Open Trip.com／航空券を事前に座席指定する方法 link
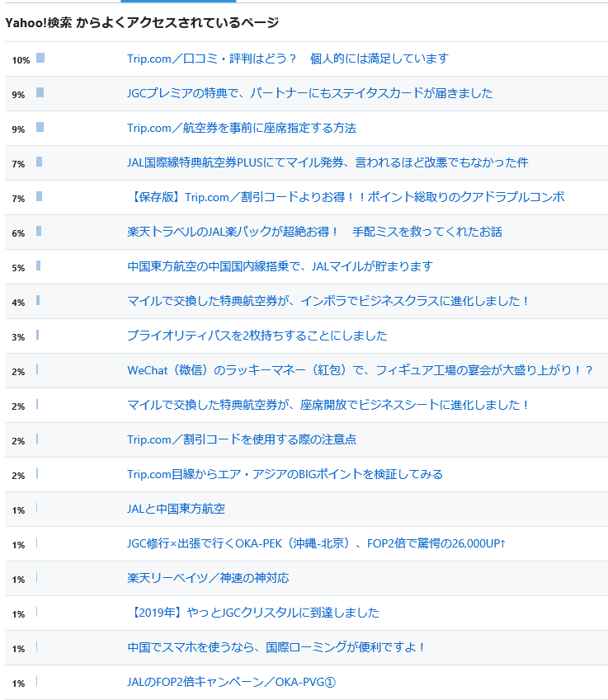The image size is (608, 700). click(242, 128)
